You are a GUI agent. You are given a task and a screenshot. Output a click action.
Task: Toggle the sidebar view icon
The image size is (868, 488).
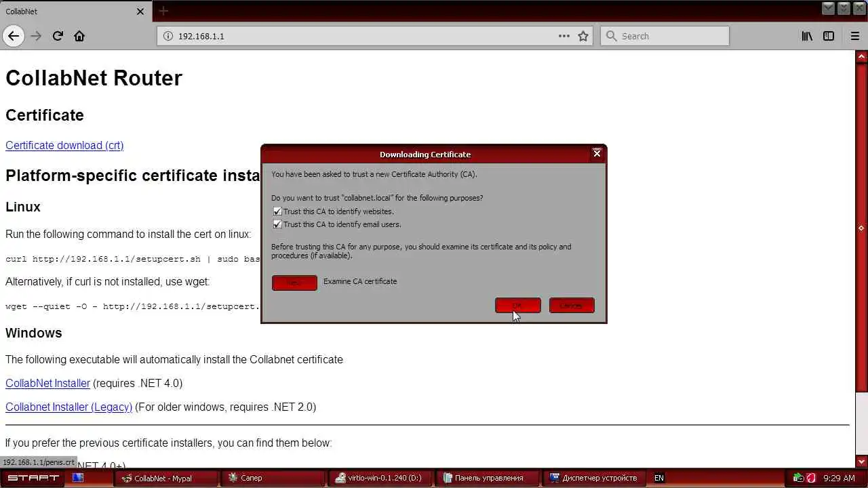point(829,36)
